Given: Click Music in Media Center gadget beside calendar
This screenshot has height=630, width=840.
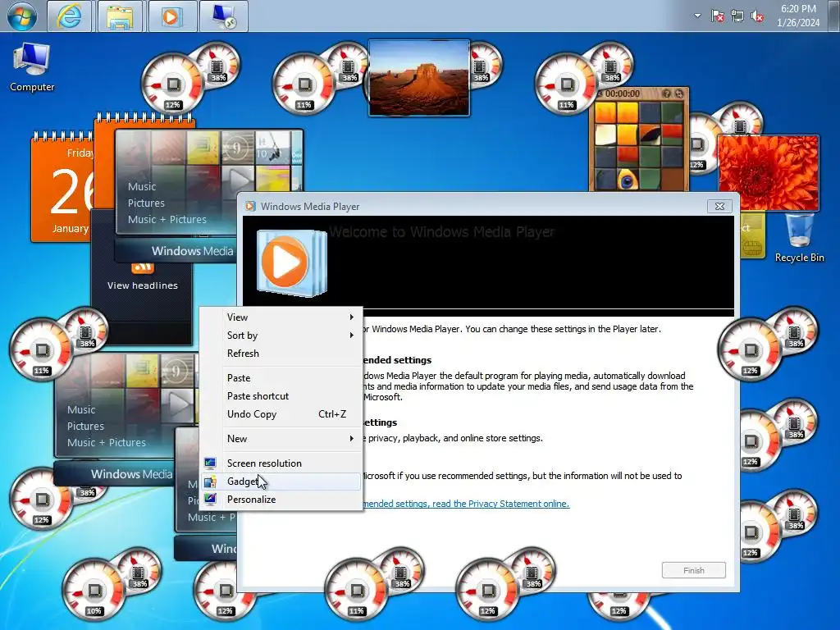Looking at the screenshot, I should point(142,187).
